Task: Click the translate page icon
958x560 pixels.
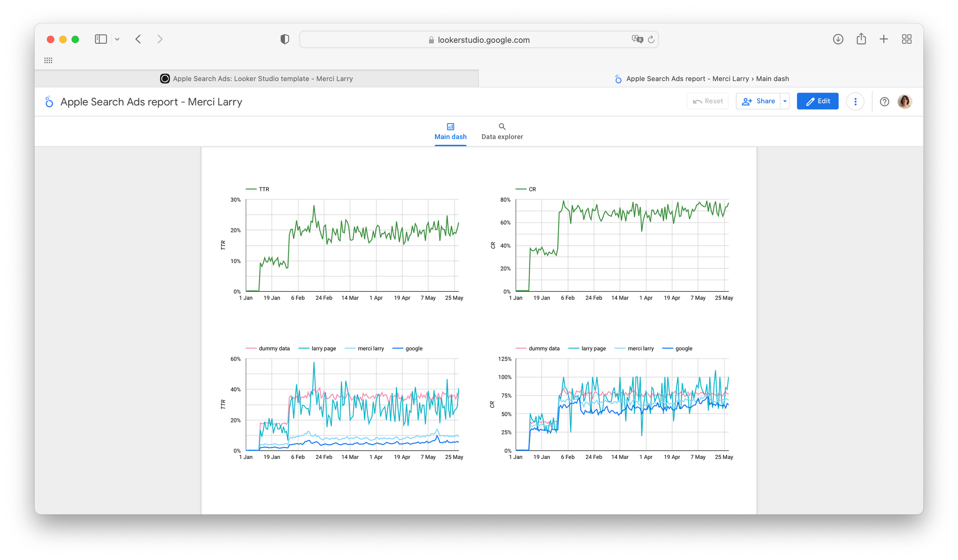Action: coord(637,39)
